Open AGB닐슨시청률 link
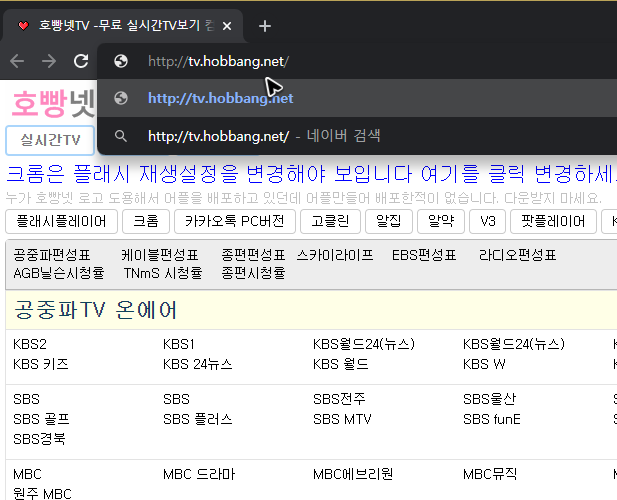Image resolution: width=617 pixels, height=500 pixels. coord(59,273)
